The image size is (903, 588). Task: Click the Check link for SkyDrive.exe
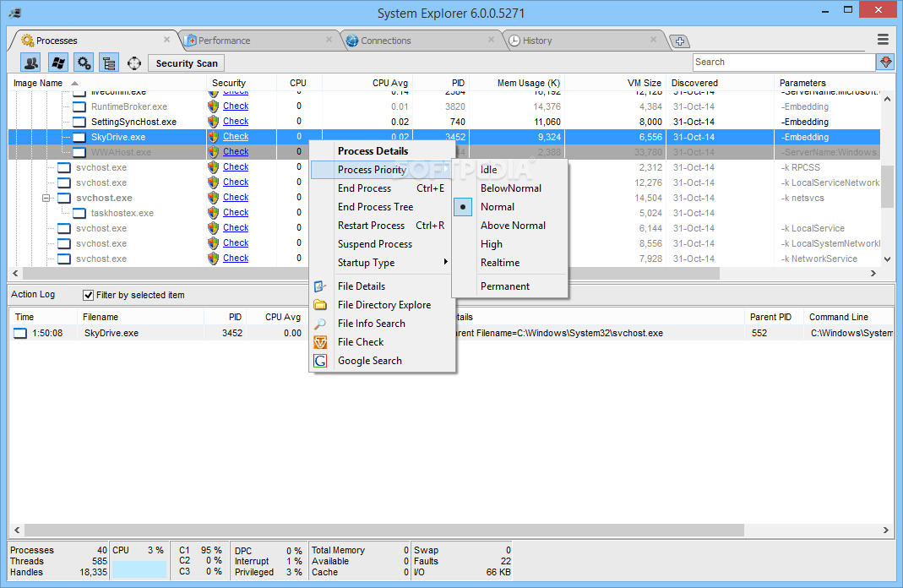pos(235,136)
